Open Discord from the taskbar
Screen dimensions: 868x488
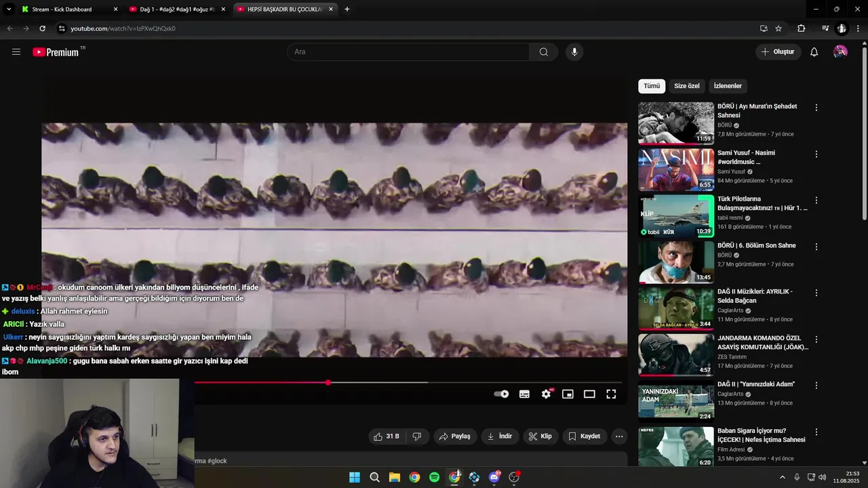coord(494,477)
